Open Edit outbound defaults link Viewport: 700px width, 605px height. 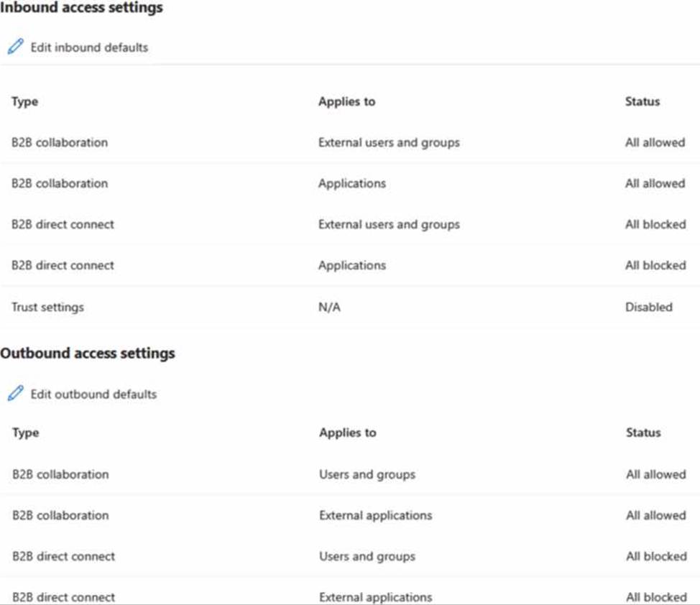click(x=93, y=394)
